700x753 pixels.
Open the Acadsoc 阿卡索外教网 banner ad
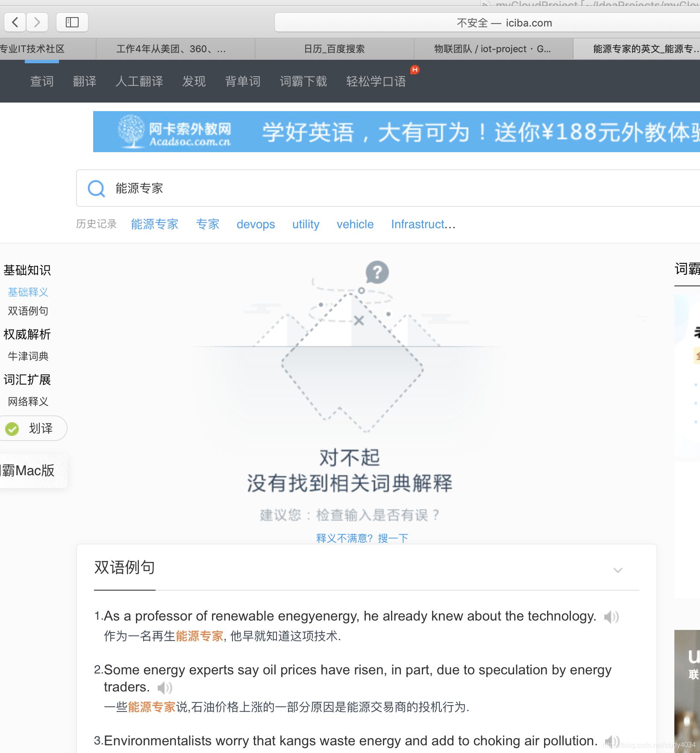coord(397,132)
